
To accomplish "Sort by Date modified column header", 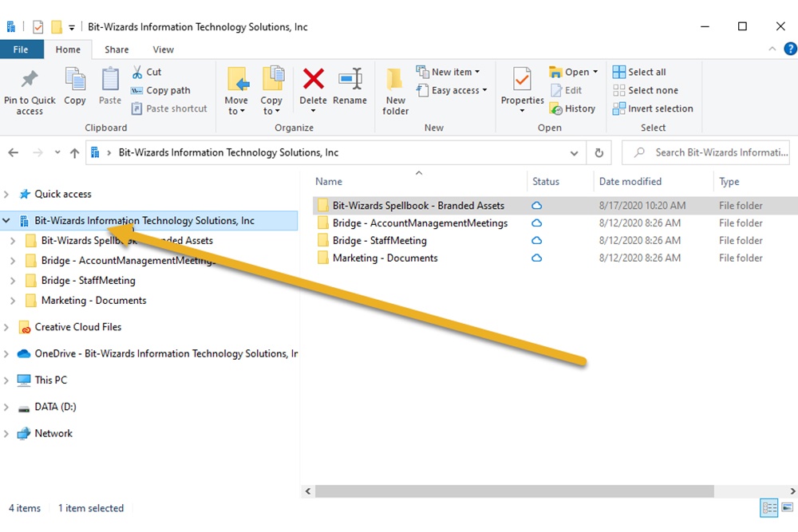I will click(x=630, y=182).
